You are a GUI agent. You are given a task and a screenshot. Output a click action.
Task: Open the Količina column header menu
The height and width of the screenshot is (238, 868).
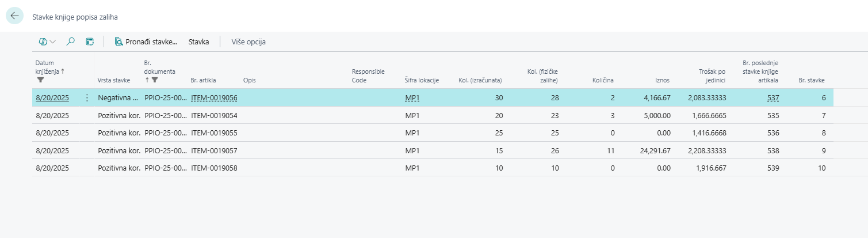point(603,80)
